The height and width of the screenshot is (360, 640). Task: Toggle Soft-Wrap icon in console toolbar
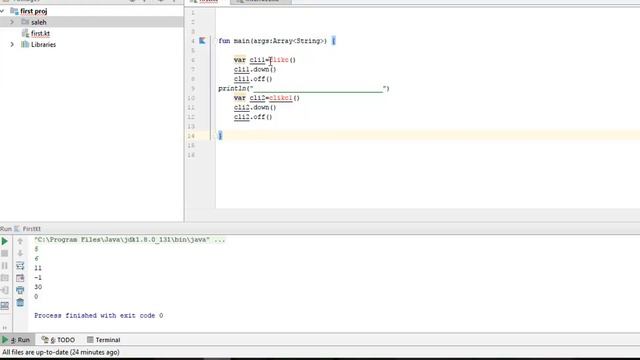pos(20,266)
